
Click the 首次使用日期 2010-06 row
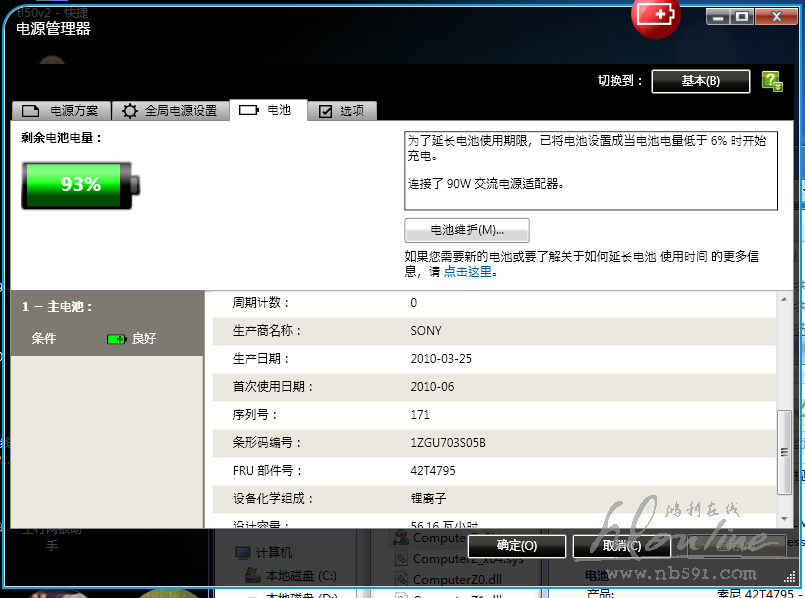494,387
